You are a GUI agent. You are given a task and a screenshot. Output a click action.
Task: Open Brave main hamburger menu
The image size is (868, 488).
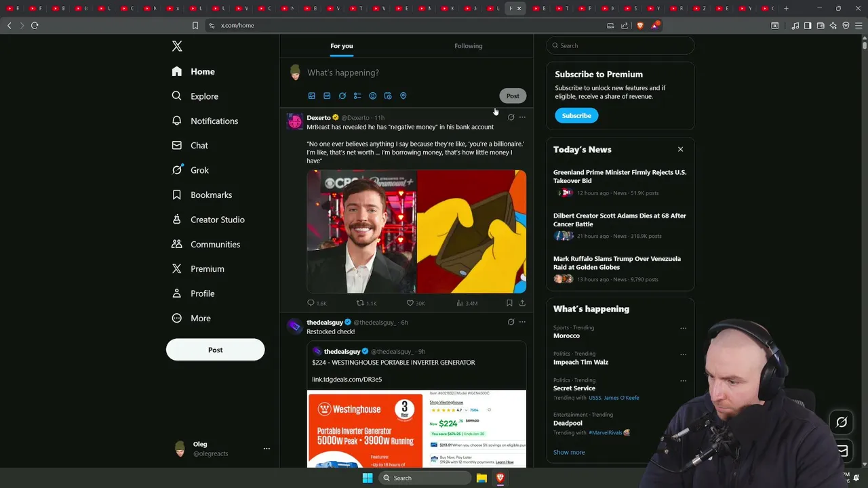pyautogui.click(x=858, y=25)
